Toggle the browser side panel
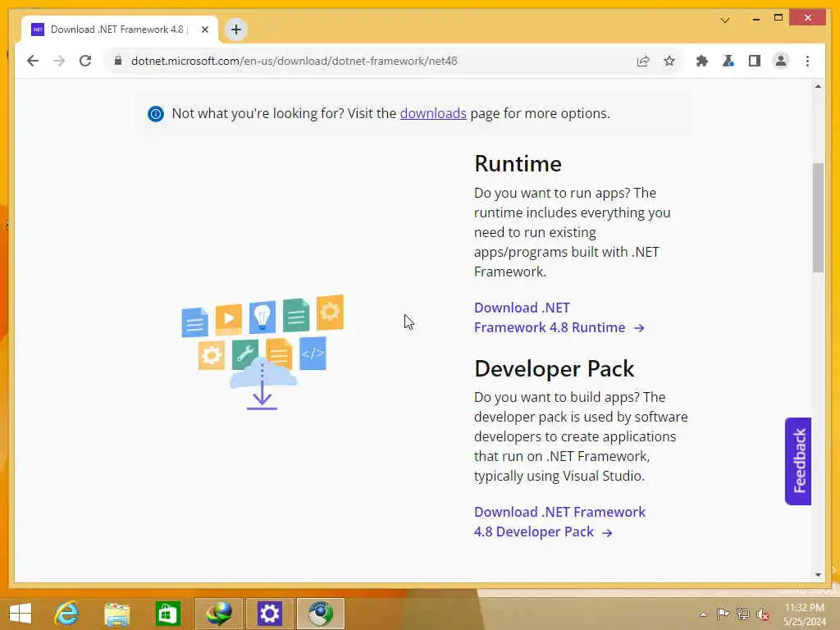Screen dimensions: 840x630 (755, 61)
